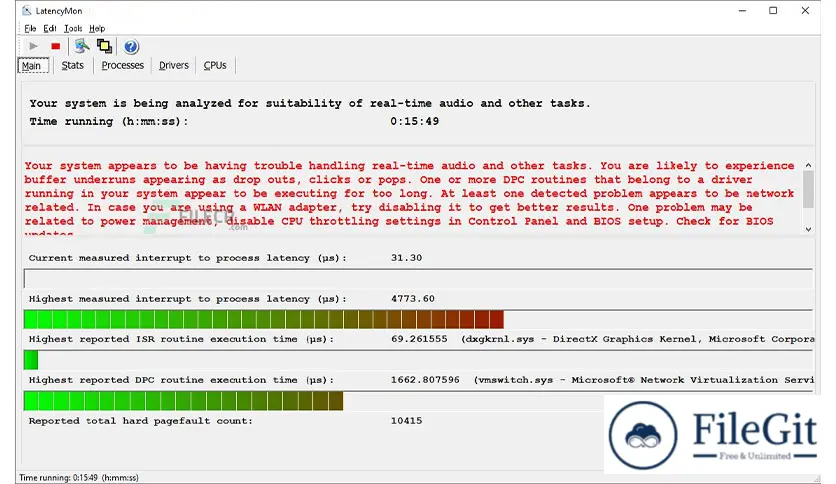Stop monitoring with the red square icon

tap(55, 46)
